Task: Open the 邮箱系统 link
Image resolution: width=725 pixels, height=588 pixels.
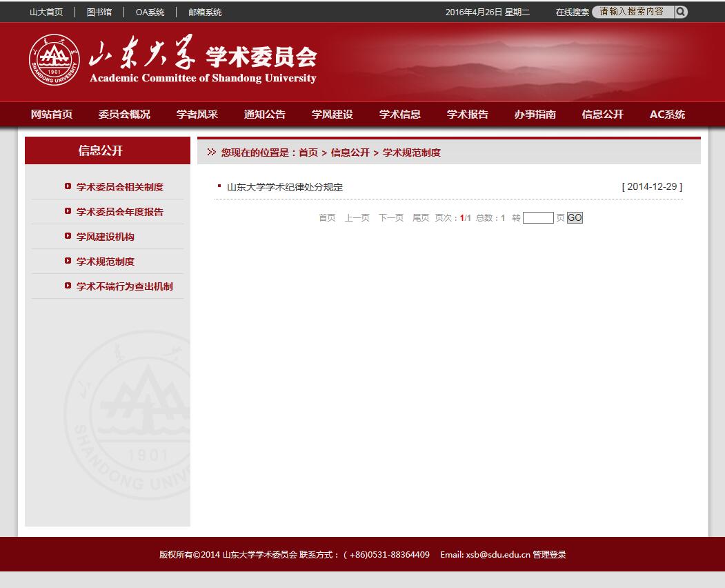Action: [205, 12]
